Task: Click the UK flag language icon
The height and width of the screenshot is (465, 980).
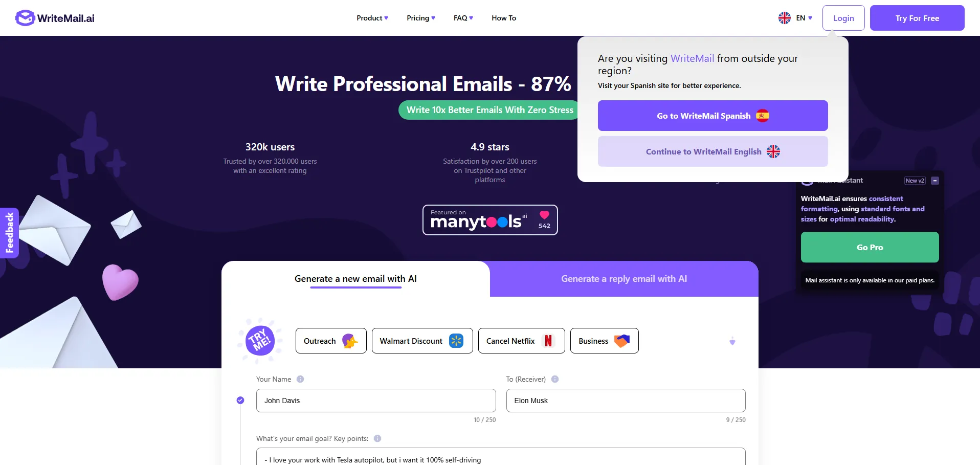Action: [785, 18]
